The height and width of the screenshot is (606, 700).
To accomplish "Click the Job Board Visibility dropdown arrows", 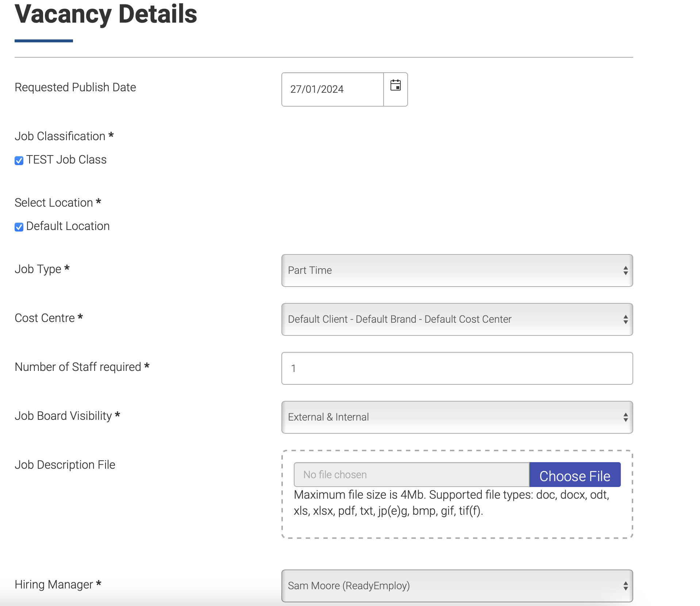I will (x=625, y=417).
